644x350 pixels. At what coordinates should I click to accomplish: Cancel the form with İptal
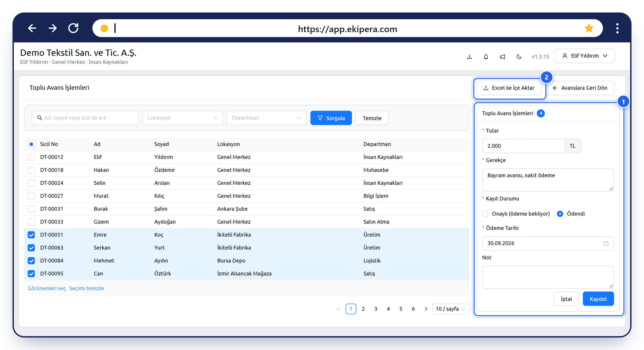(x=566, y=299)
